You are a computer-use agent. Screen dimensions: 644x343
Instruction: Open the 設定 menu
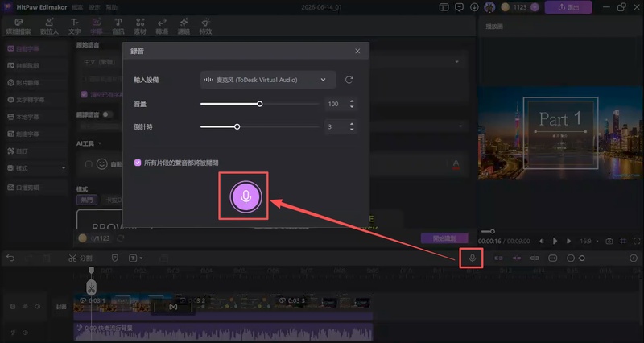click(x=94, y=7)
